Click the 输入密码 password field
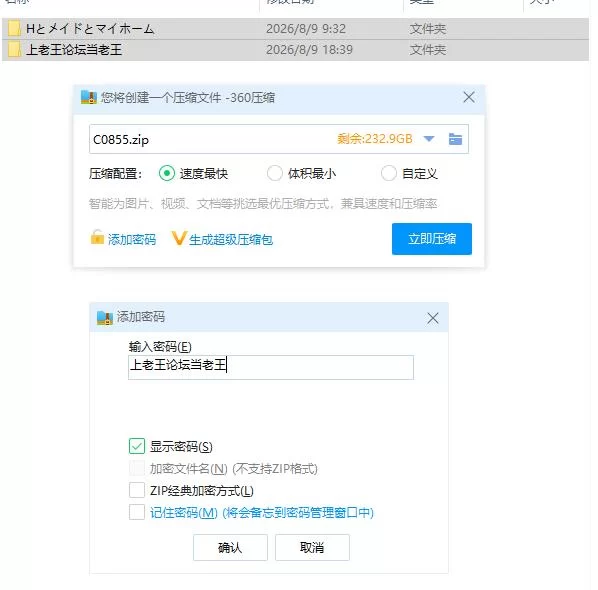The height and width of the screenshot is (590, 598). pos(271,367)
